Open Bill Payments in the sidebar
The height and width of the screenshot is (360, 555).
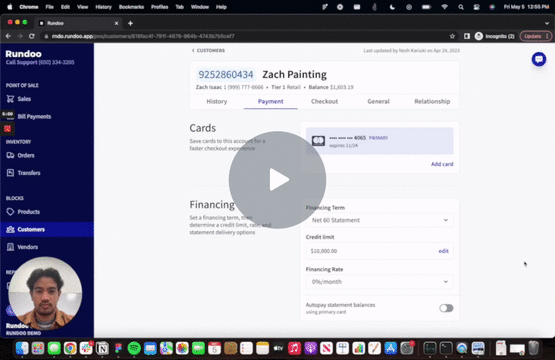(34, 116)
